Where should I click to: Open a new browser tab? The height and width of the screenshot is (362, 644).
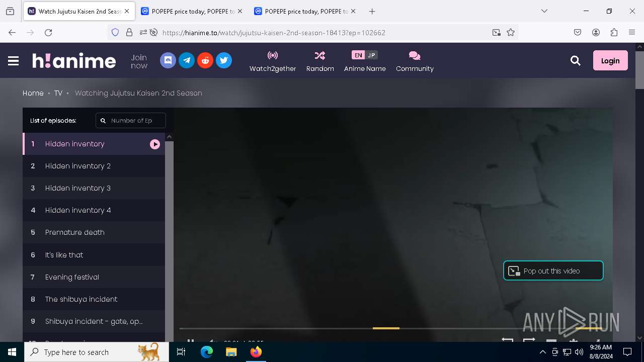pos(372,11)
